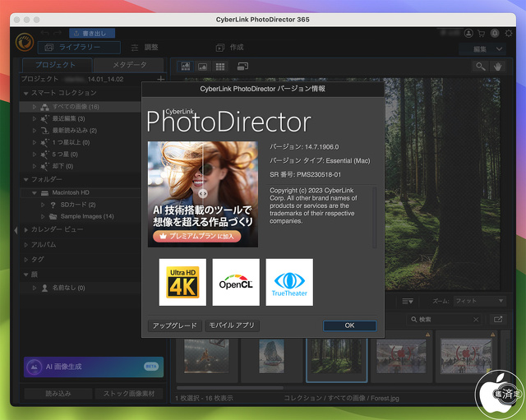Select the Forest thumbnail in filmstrip

(x=336, y=356)
